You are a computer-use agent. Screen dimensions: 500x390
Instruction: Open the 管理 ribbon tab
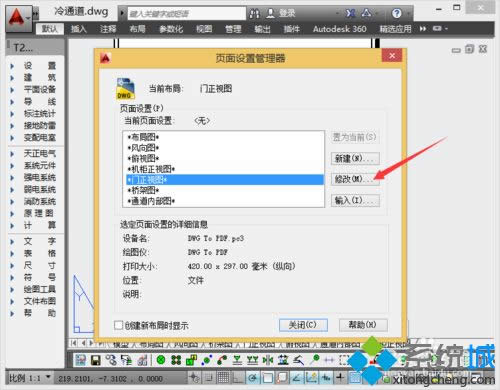[x=233, y=29]
